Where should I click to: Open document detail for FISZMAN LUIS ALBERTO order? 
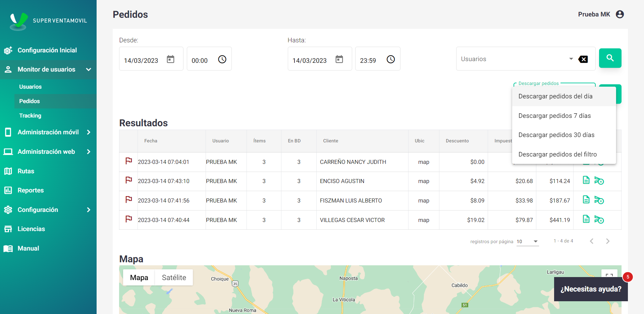coord(586,199)
